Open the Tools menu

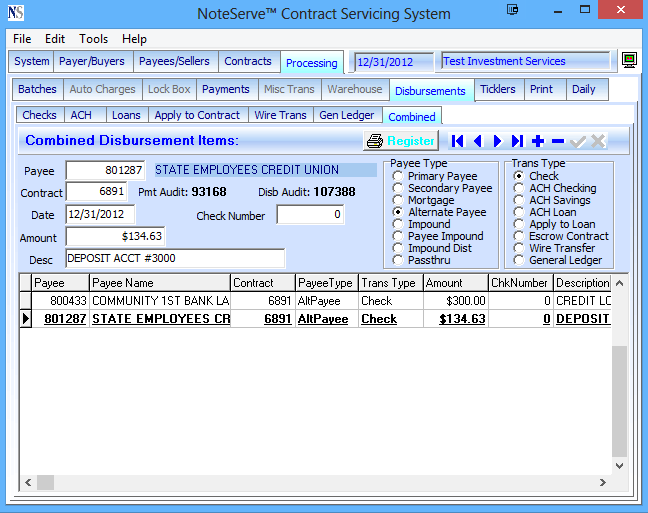[x=93, y=39]
